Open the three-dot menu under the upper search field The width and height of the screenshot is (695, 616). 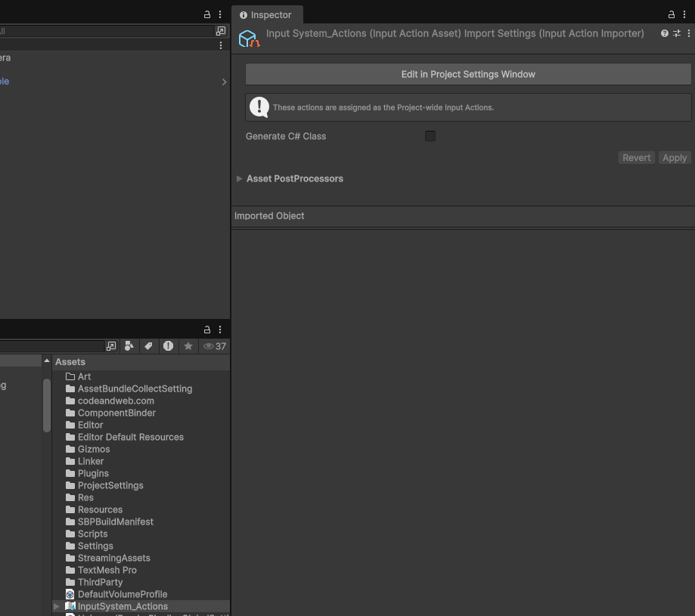coord(221,45)
